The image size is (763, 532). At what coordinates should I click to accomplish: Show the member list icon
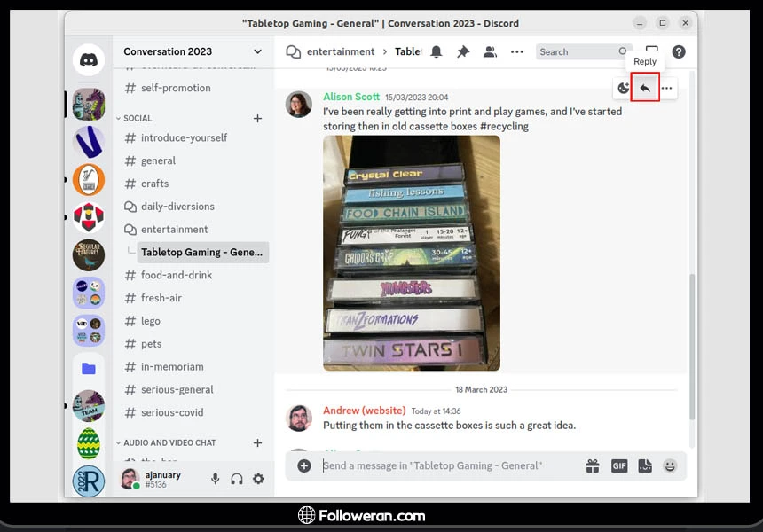pyautogui.click(x=490, y=52)
